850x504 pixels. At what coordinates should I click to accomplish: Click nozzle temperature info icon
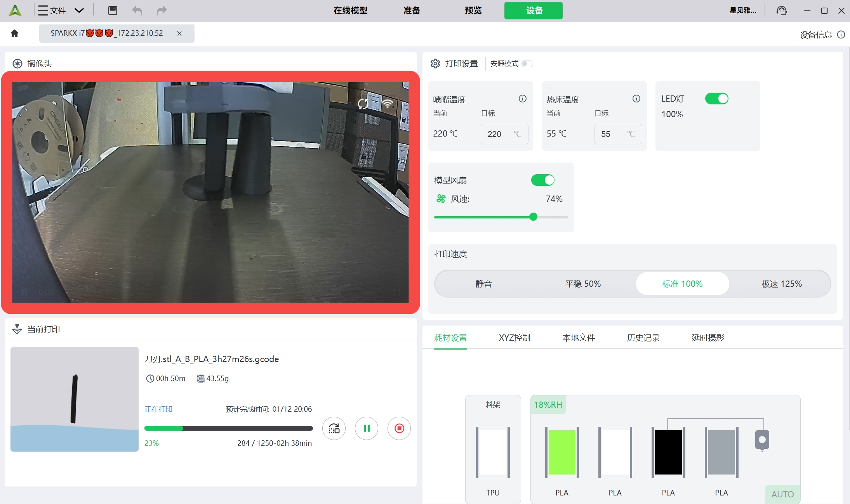[522, 99]
